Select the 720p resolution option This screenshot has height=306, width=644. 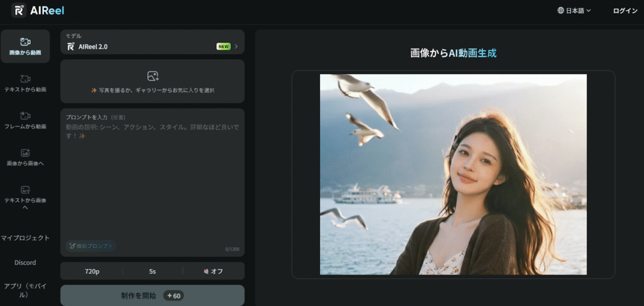click(92, 271)
